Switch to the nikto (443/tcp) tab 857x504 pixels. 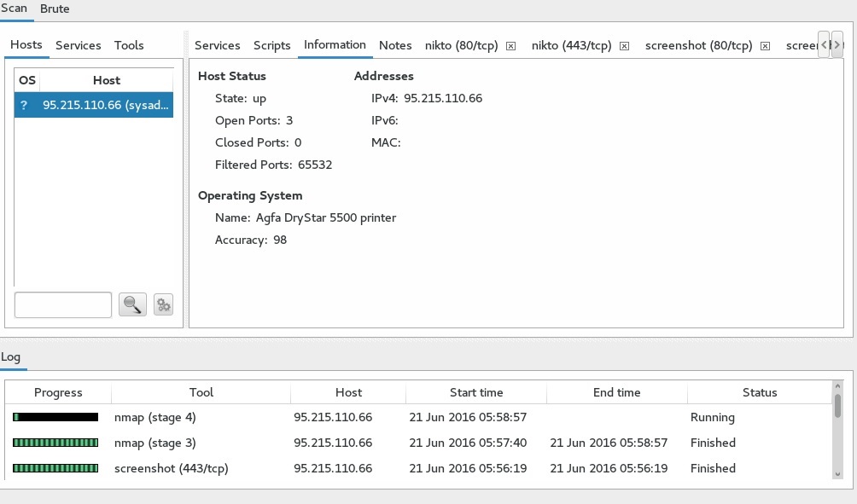(572, 45)
